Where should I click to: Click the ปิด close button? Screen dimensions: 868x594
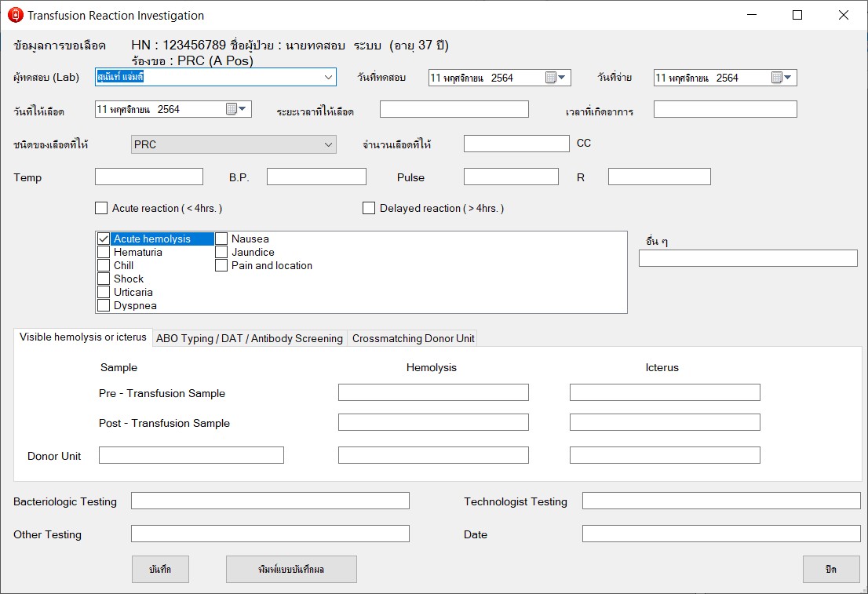(831, 569)
